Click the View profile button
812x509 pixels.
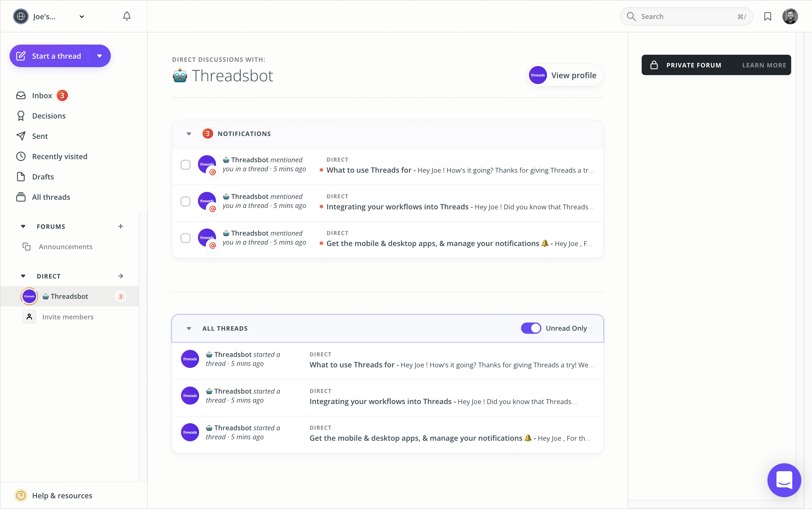click(564, 75)
